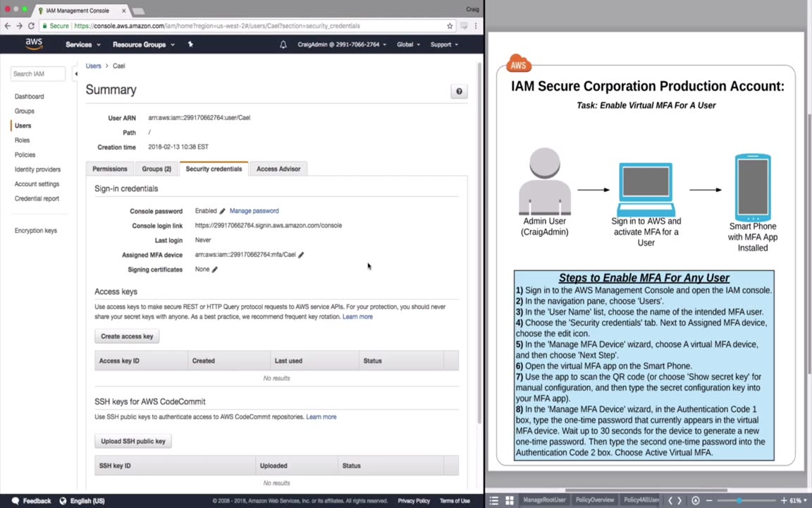Open the PolicyOverview page tab

coord(594,500)
